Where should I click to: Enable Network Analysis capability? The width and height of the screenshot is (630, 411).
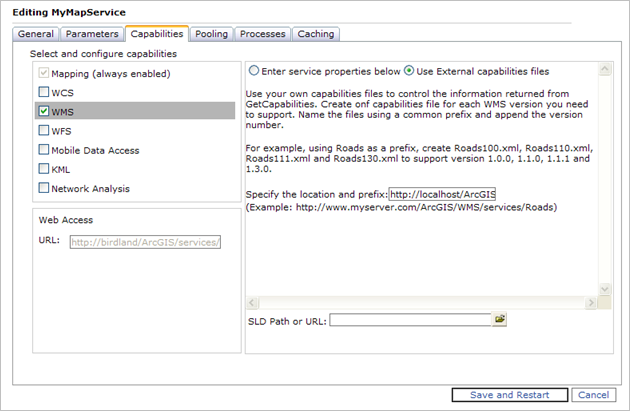coord(44,188)
